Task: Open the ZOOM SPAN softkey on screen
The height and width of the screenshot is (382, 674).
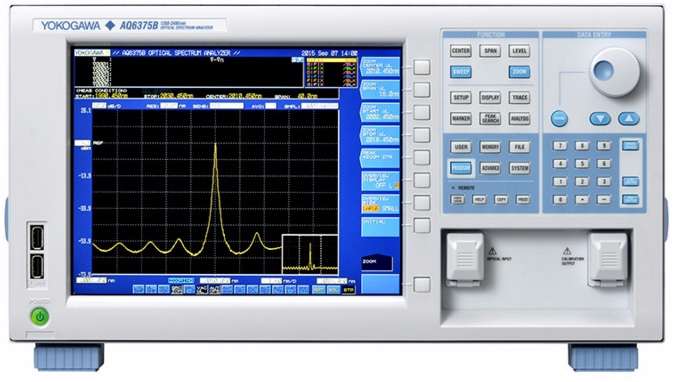Action: 380,90
